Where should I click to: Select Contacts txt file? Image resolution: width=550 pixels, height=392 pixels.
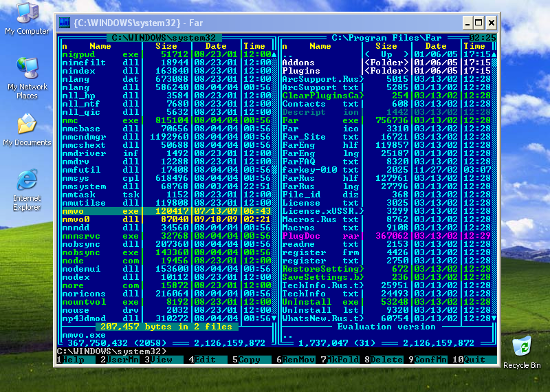coord(386,104)
